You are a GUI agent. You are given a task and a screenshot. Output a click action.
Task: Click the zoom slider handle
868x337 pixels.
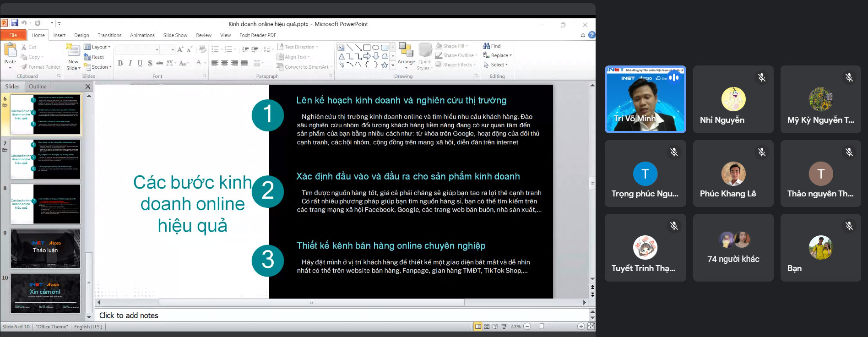point(542,326)
